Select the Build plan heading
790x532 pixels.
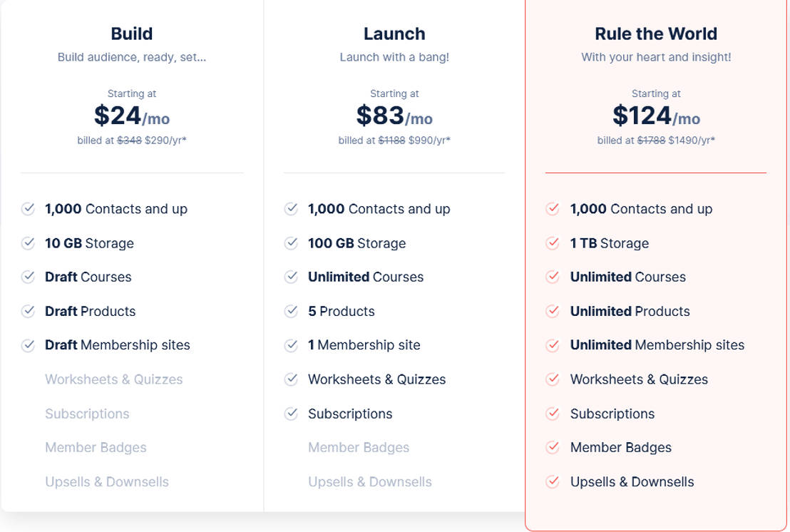pos(131,34)
